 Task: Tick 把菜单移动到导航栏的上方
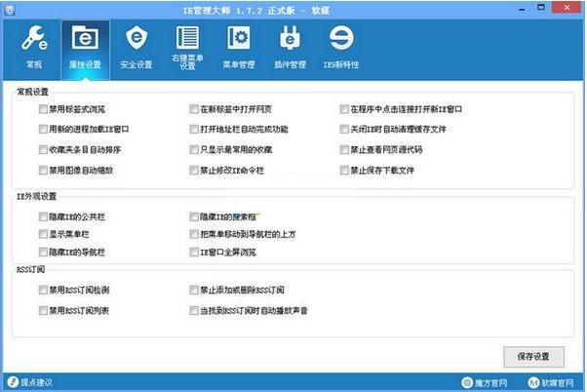coord(194,234)
